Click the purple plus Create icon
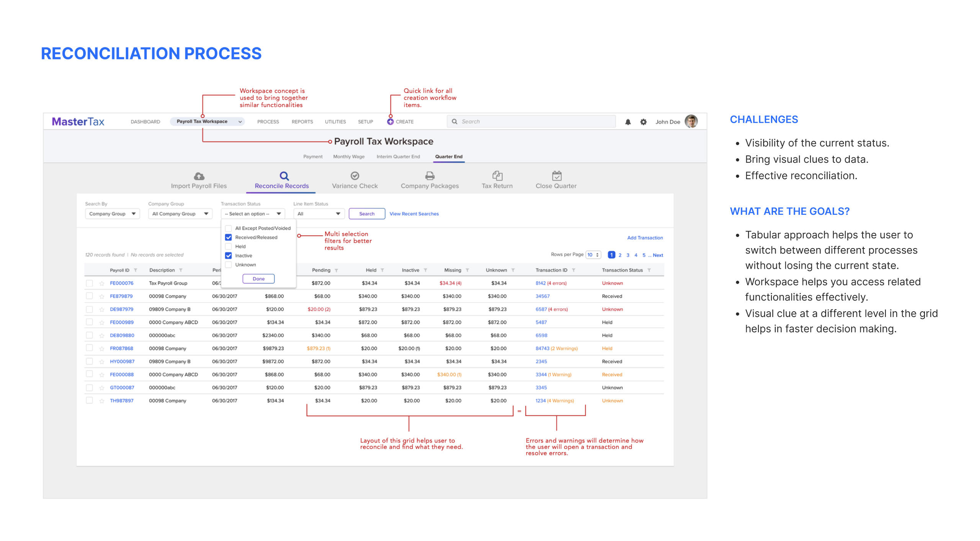This screenshot has height=541, width=980. tap(390, 122)
